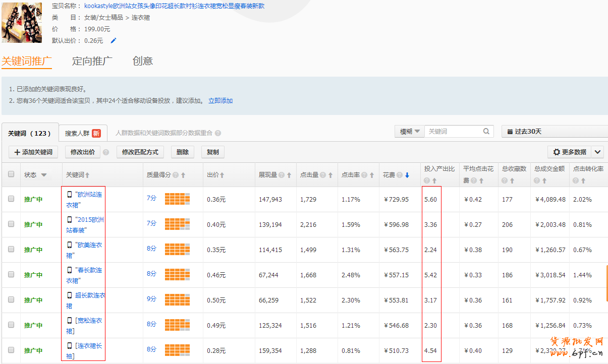Open the 过去30天 date range selector
This screenshot has width=608, height=364.
pos(554,132)
